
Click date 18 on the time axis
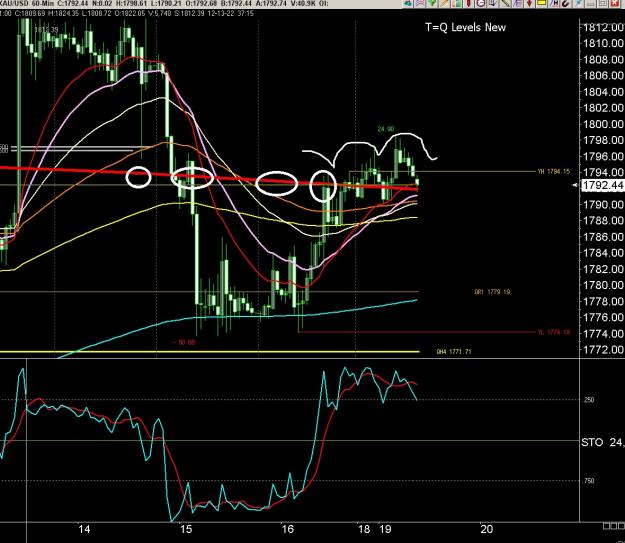tap(364, 529)
